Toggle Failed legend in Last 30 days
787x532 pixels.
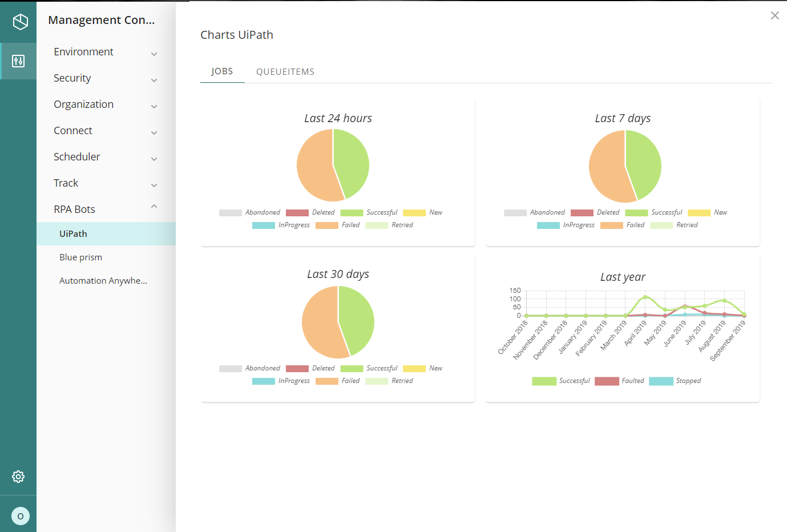coord(337,381)
